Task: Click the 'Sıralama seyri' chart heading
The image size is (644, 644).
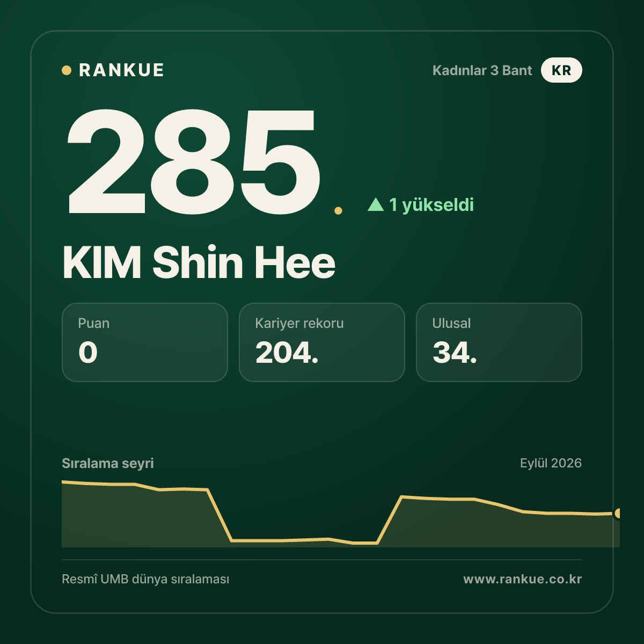Action: pos(108,463)
